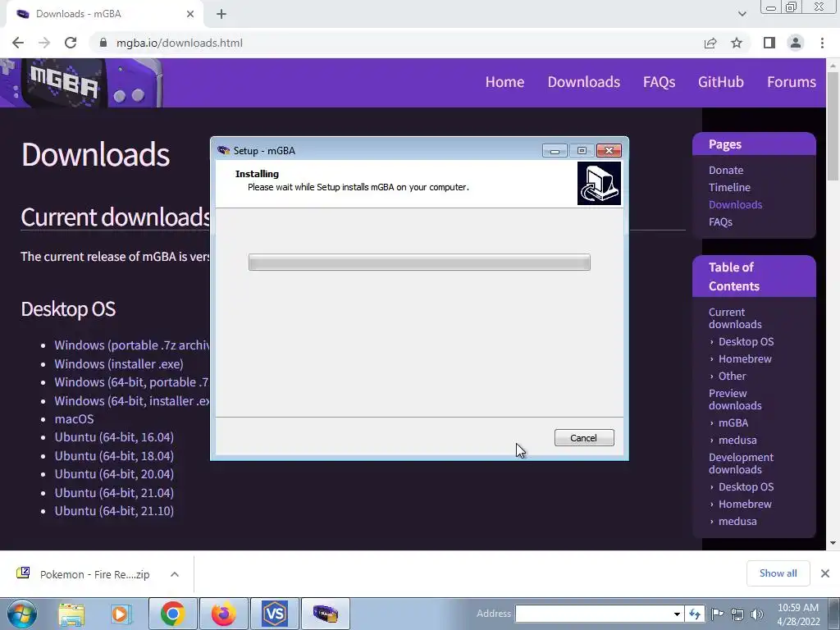Switch to Chrome in the taskbar
The height and width of the screenshot is (630, 840).
point(172,614)
